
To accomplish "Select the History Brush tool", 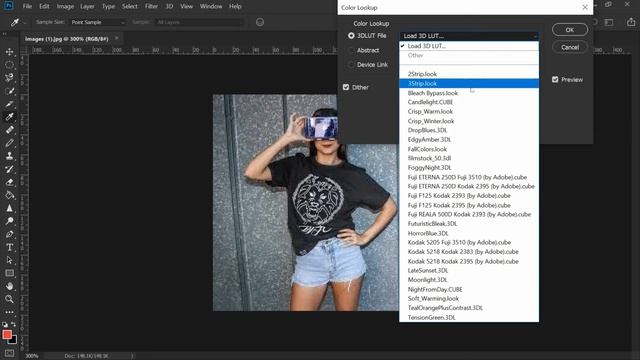I will pos(9,169).
